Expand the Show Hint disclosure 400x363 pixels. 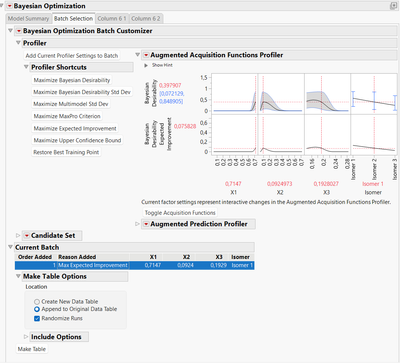coord(146,65)
